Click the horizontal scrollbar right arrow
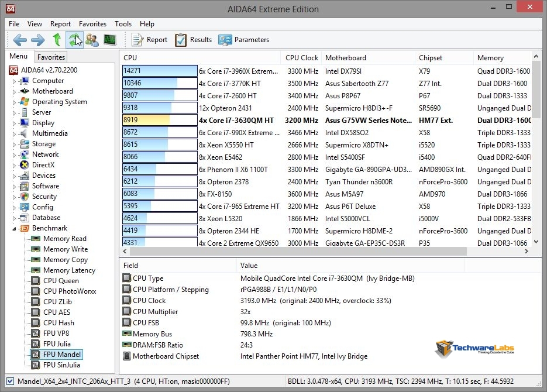Screen dimensions: 547x392 click(x=527, y=251)
